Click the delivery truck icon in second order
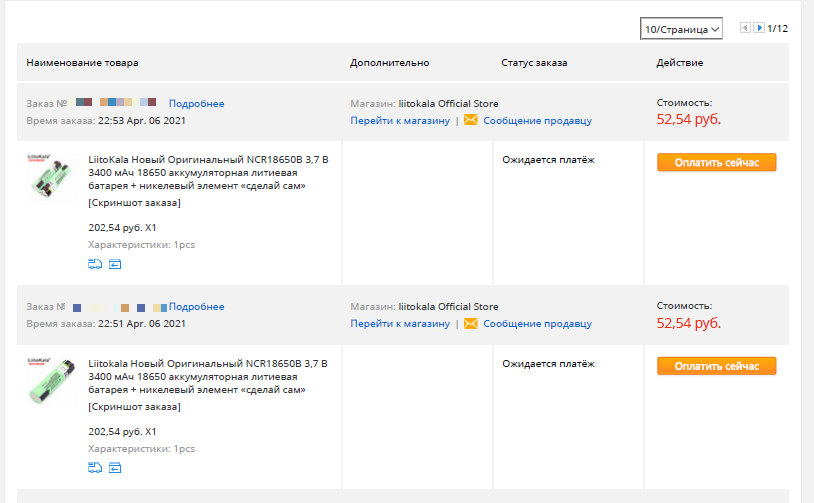 tap(95, 468)
